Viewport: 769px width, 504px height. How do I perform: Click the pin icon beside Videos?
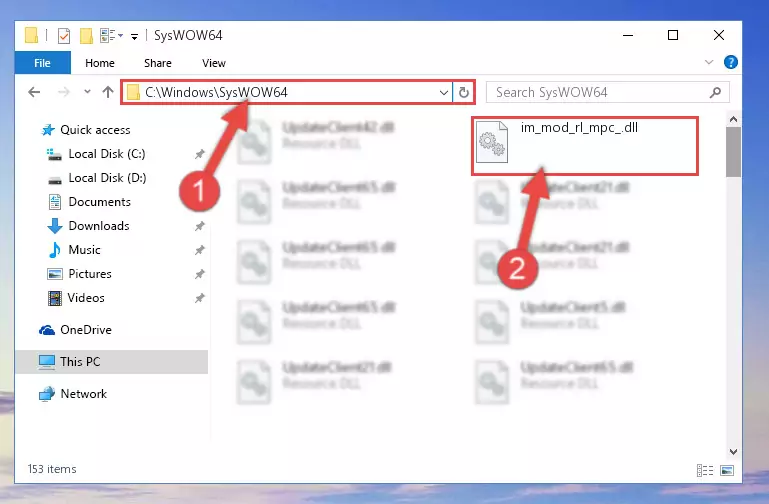(x=200, y=298)
